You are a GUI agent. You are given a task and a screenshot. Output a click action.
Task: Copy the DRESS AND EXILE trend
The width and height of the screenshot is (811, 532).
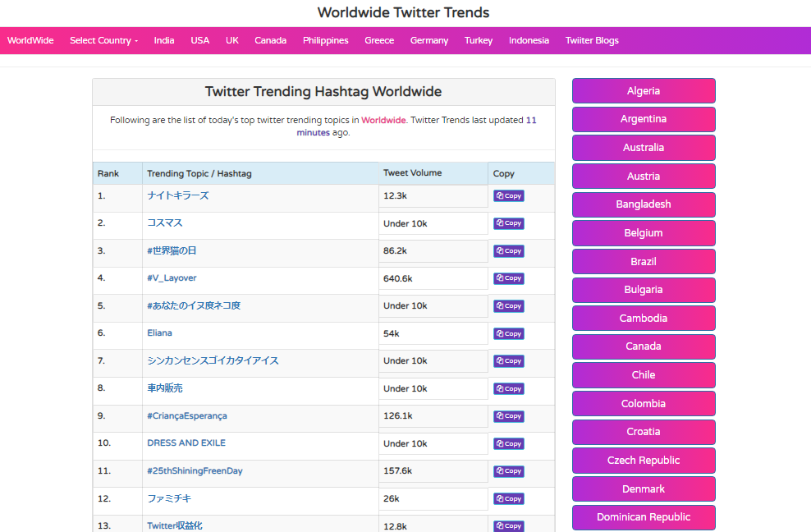(508, 443)
